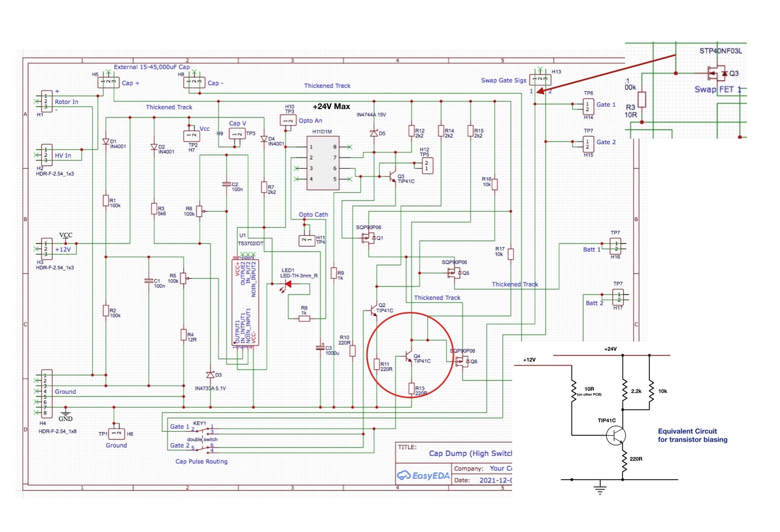Click resistor R7 2k2
The width and height of the screenshot is (780, 532).
pos(264,188)
